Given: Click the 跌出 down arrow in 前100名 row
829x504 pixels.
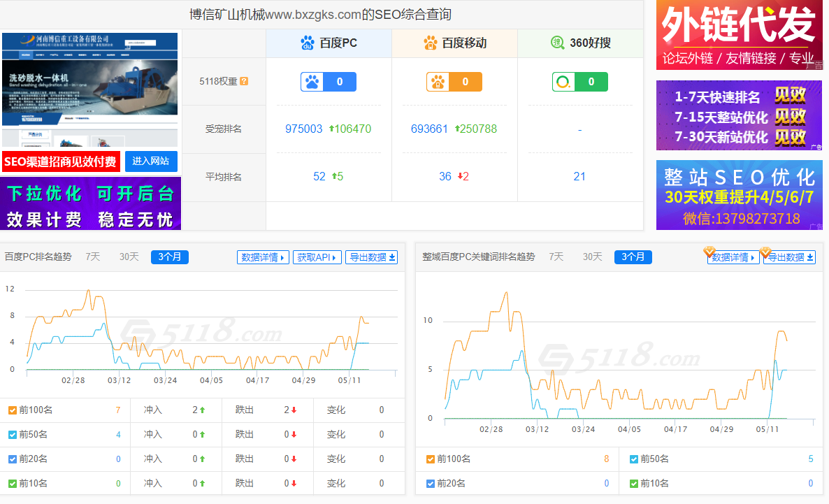Looking at the screenshot, I should 294,410.
